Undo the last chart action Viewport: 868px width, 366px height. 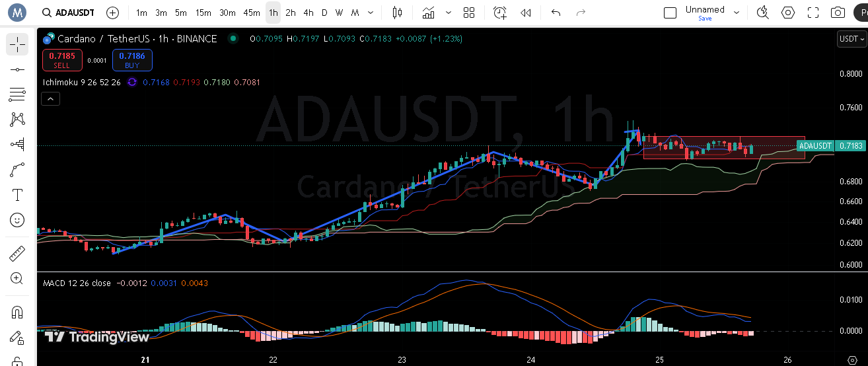(556, 13)
